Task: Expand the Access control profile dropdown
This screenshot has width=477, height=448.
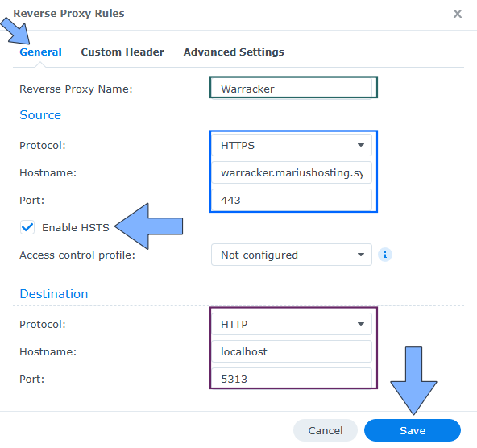Action: [292, 255]
